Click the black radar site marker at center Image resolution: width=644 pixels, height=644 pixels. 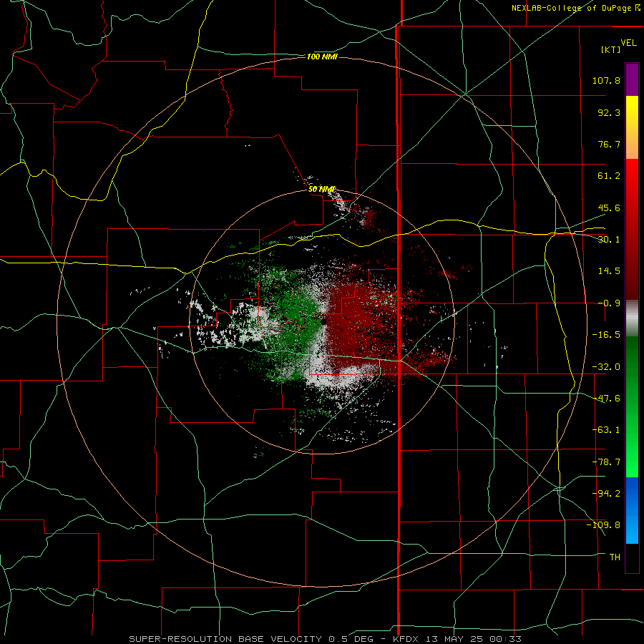(323, 322)
